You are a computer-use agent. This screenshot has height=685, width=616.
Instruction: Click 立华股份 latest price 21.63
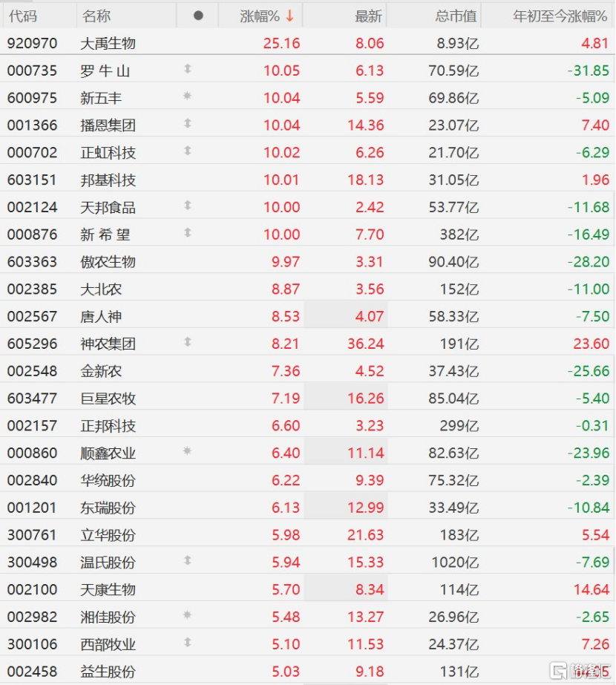(366, 535)
